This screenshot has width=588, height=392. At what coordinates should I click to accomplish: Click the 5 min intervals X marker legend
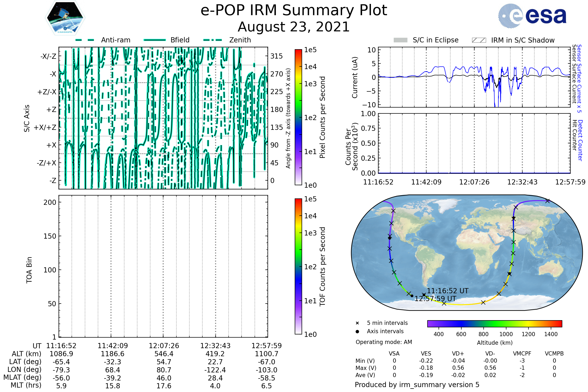tap(357, 323)
